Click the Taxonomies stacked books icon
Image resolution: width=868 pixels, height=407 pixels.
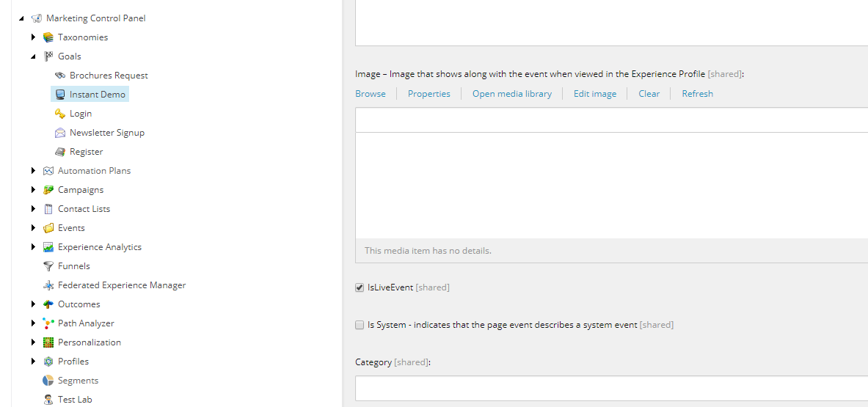pyautogui.click(x=48, y=37)
